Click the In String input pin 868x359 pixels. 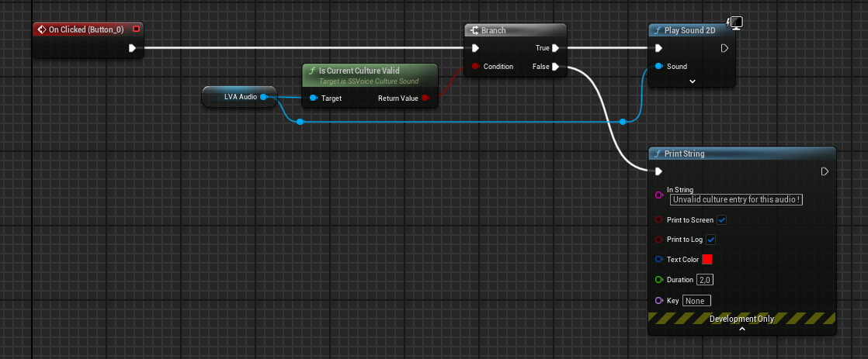pyautogui.click(x=658, y=195)
